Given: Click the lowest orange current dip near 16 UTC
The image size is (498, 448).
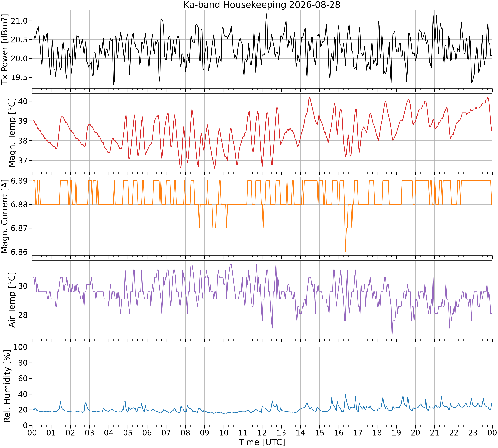Looking at the screenshot, I should pos(345,252).
